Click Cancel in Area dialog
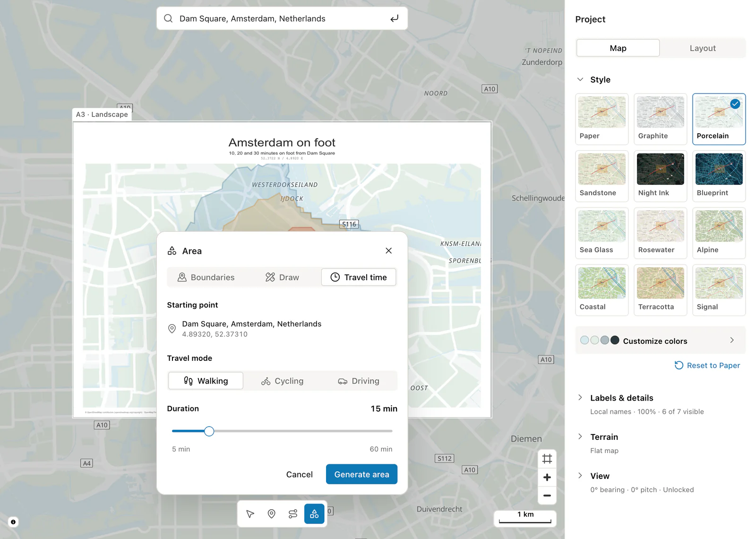This screenshot has height=539, width=756. 299,474
